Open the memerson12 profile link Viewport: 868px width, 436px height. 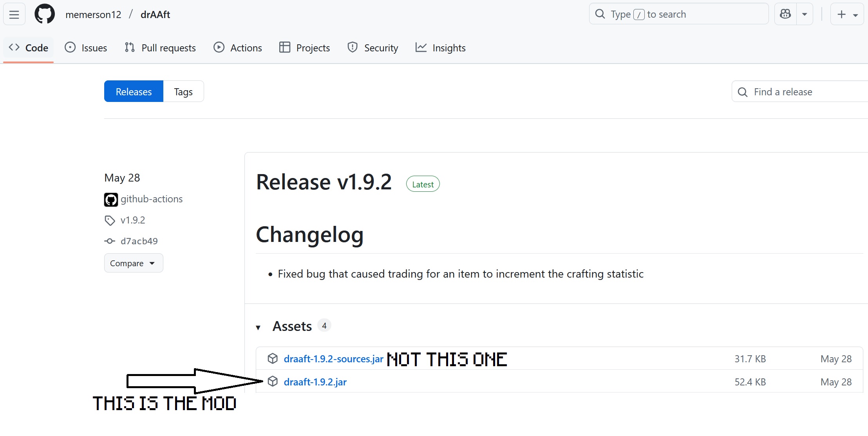click(x=93, y=15)
